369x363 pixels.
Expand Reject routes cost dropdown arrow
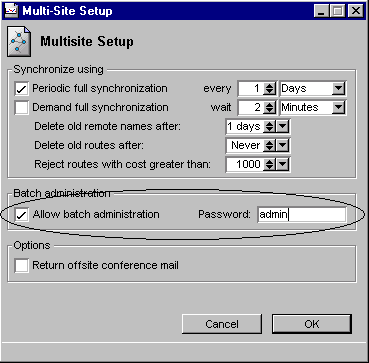point(282,164)
